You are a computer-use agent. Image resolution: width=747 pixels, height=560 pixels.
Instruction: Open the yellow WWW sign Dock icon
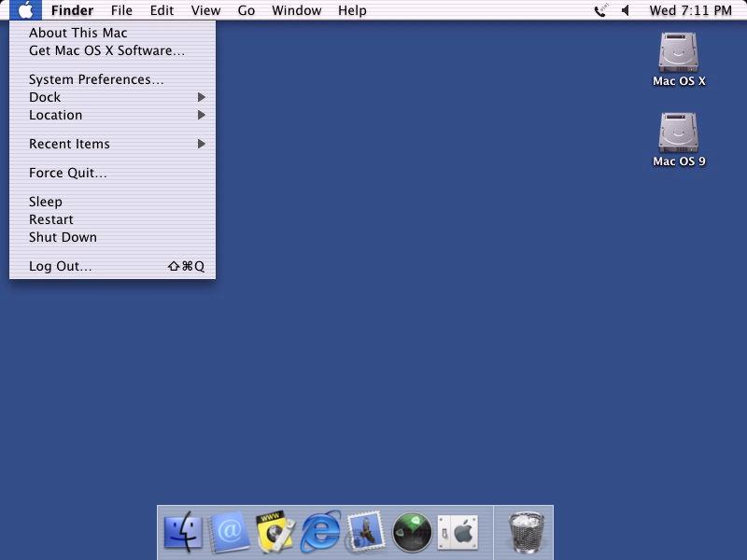(x=275, y=531)
